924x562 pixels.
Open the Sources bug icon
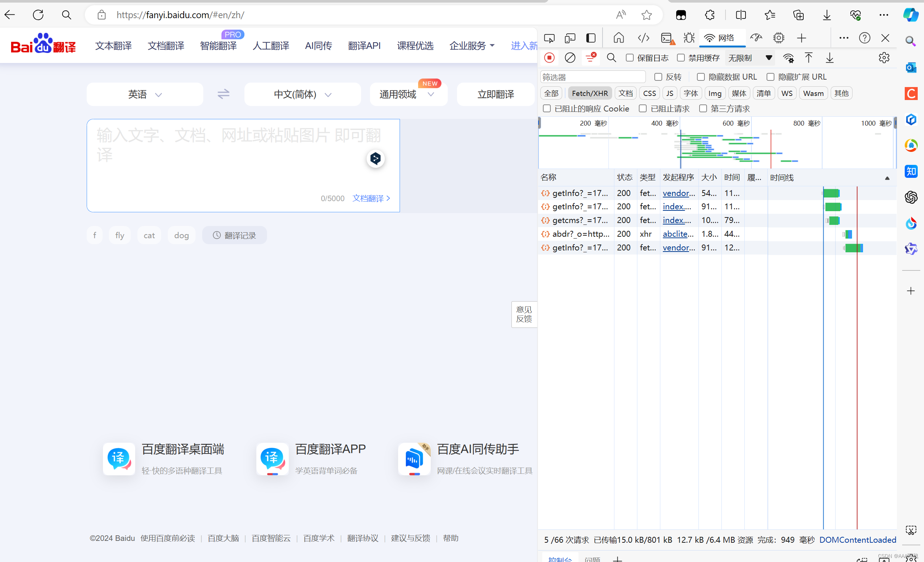coord(689,38)
